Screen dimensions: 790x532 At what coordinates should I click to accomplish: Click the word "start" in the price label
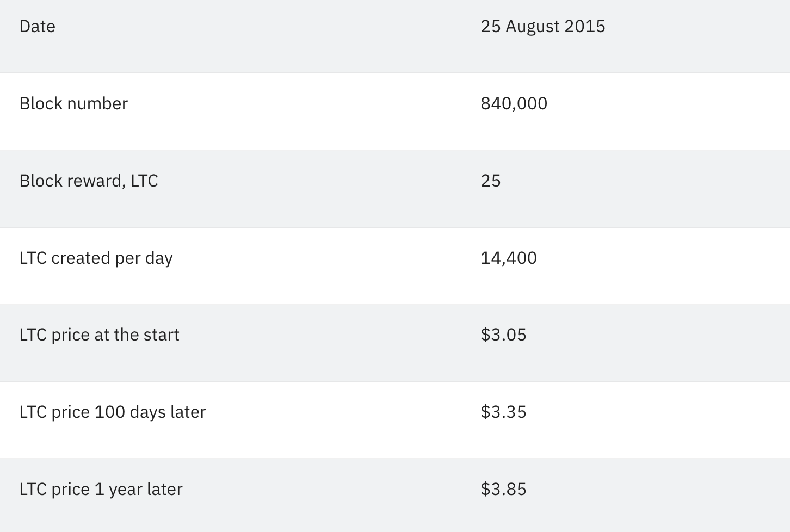pyautogui.click(x=161, y=335)
